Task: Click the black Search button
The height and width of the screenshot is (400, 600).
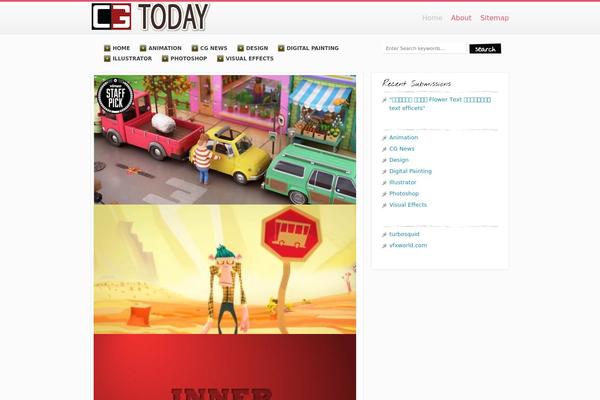Action: [485, 49]
